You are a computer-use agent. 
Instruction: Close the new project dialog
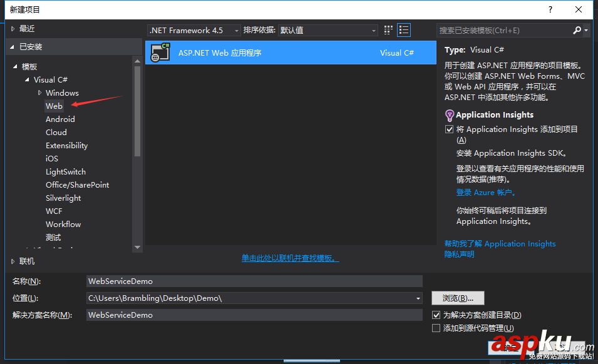point(579,9)
